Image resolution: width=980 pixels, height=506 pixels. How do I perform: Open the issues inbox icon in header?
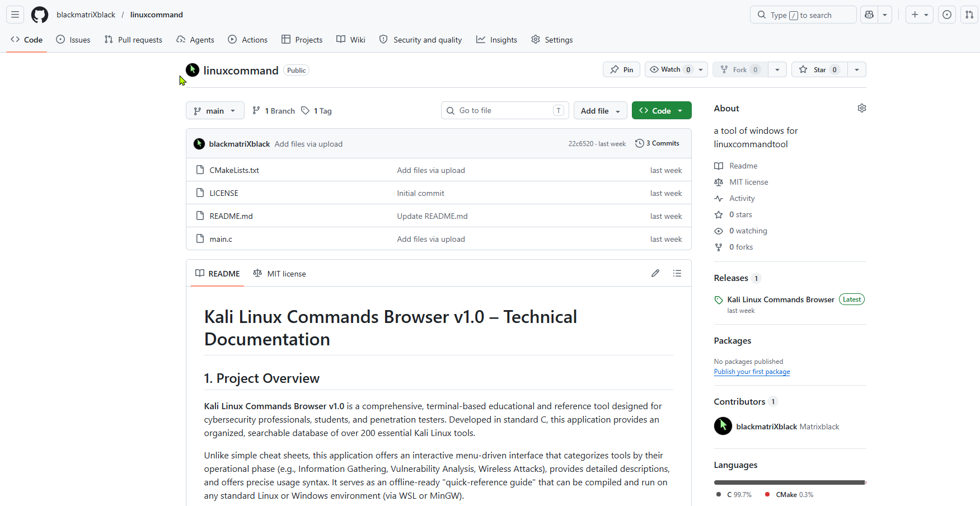point(947,15)
